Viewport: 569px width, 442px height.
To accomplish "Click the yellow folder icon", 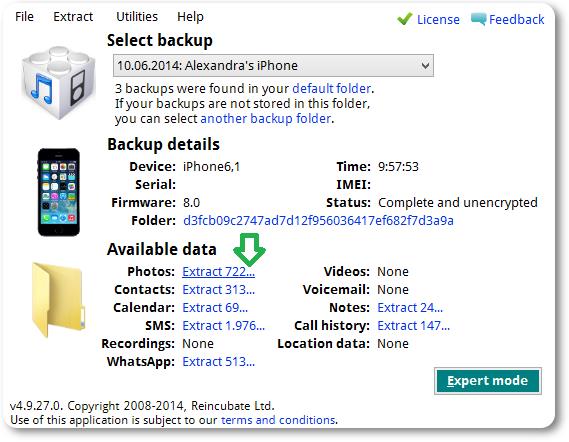I will (58, 300).
